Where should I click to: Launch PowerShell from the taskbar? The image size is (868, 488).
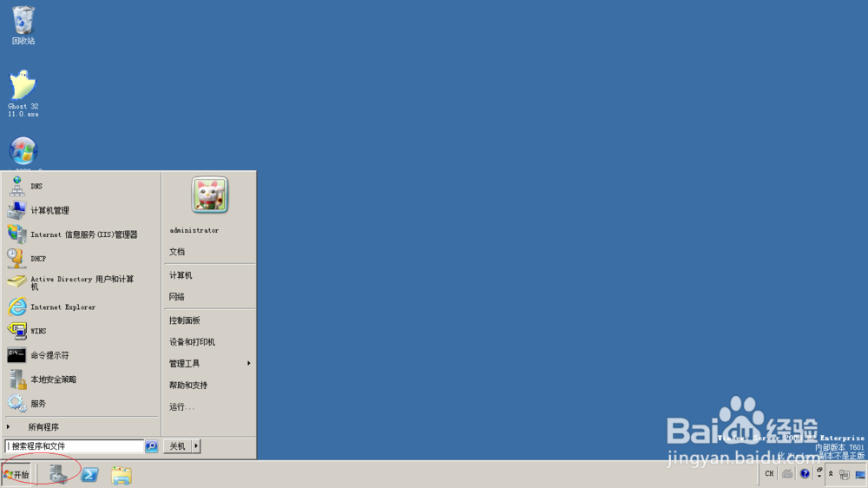89,475
